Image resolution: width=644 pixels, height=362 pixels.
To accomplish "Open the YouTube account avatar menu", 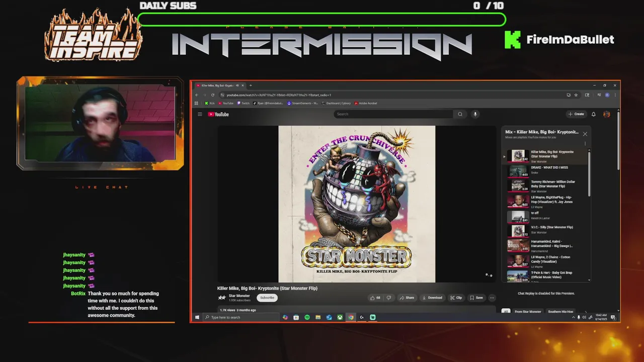I will [x=607, y=114].
